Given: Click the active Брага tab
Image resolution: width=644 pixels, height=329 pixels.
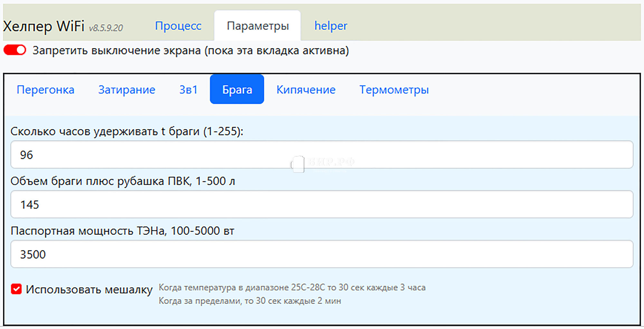Looking at the screenshot, I should pos(237,90).
